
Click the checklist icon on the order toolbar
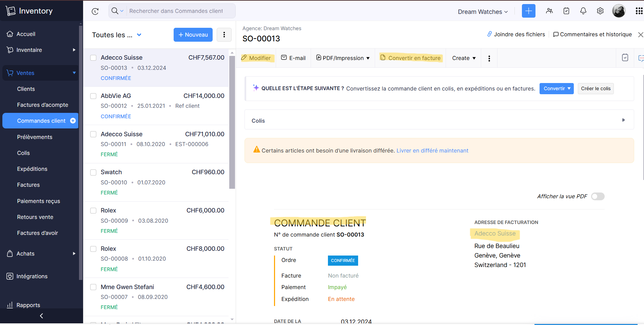tap(625, 58)
